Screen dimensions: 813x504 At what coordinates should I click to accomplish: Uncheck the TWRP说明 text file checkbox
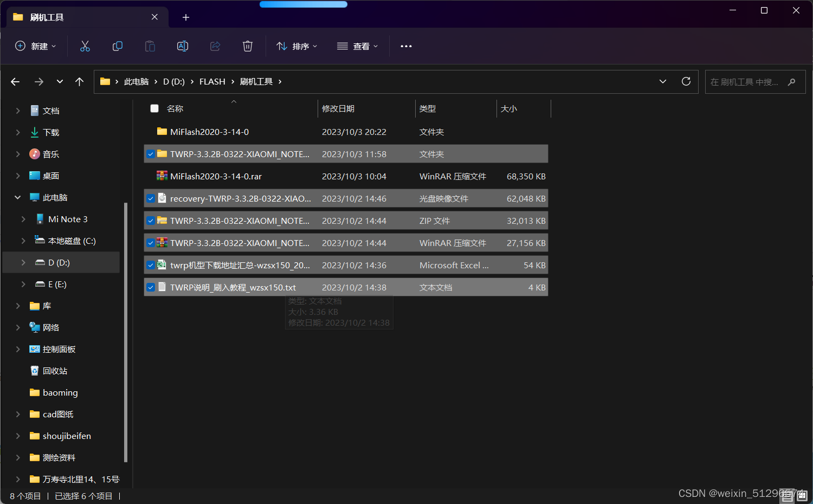(x=151, y=287)
